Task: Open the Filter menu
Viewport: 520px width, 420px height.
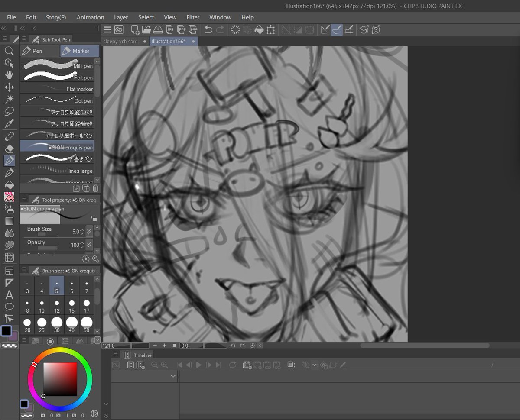Action: pos(193,17)
